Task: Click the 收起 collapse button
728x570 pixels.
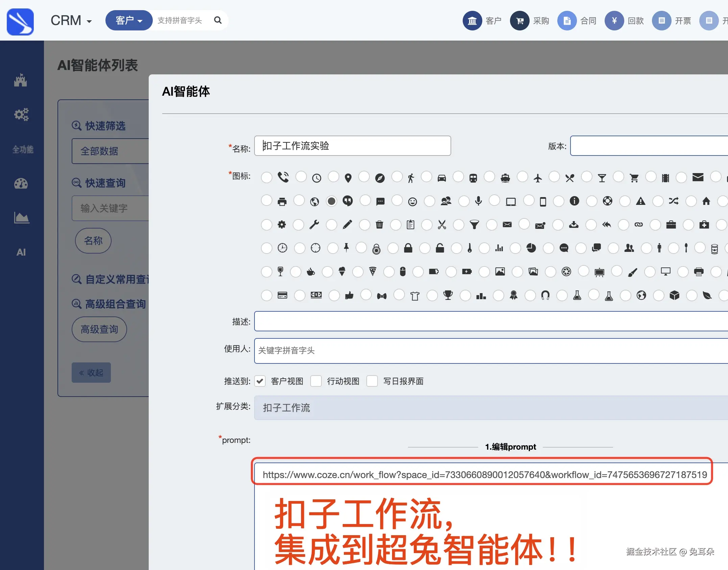Action: point(91,373)
